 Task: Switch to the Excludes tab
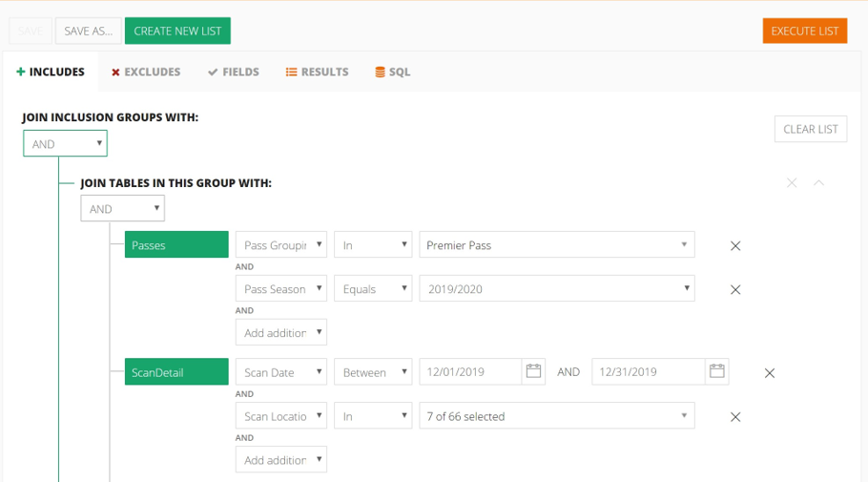[x=146, y=72]
